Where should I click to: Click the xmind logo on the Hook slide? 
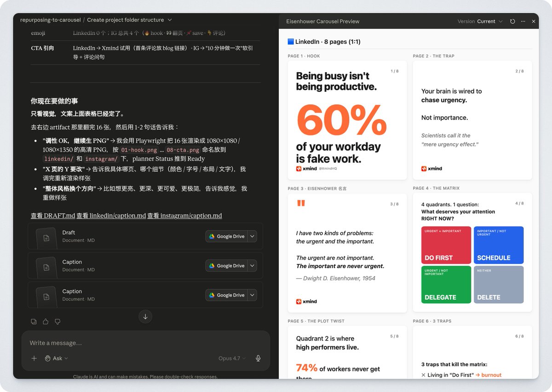[306, 169]
